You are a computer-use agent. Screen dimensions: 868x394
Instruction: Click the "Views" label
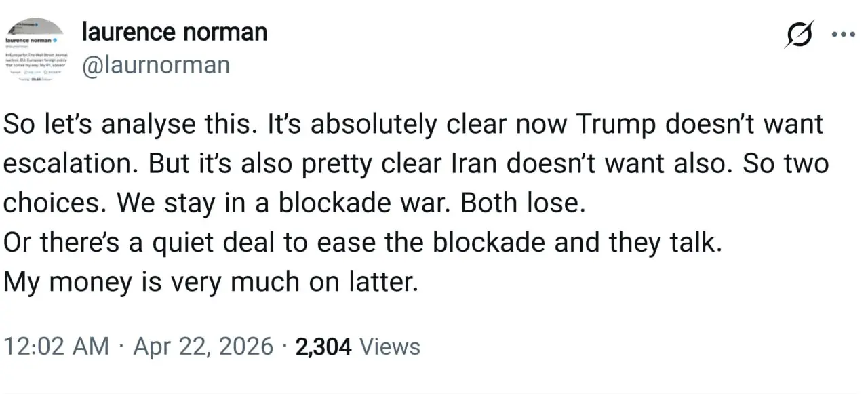(x=389, y=347)
